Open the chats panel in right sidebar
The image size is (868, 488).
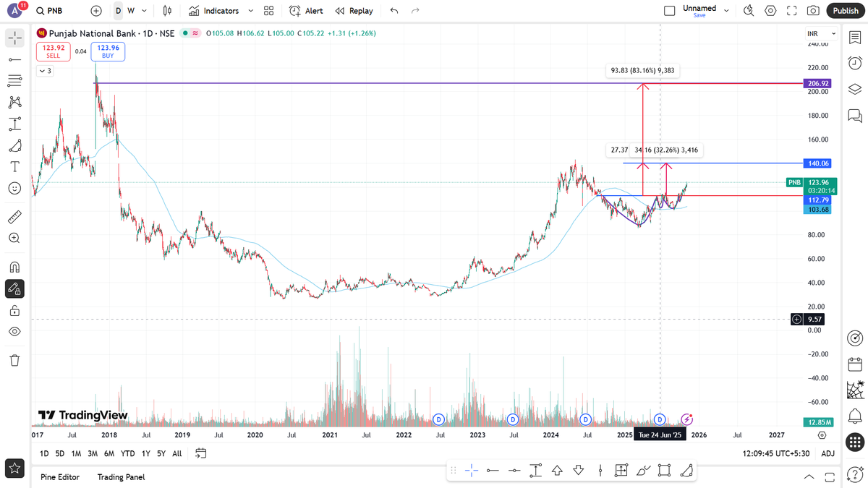[855, 115]
